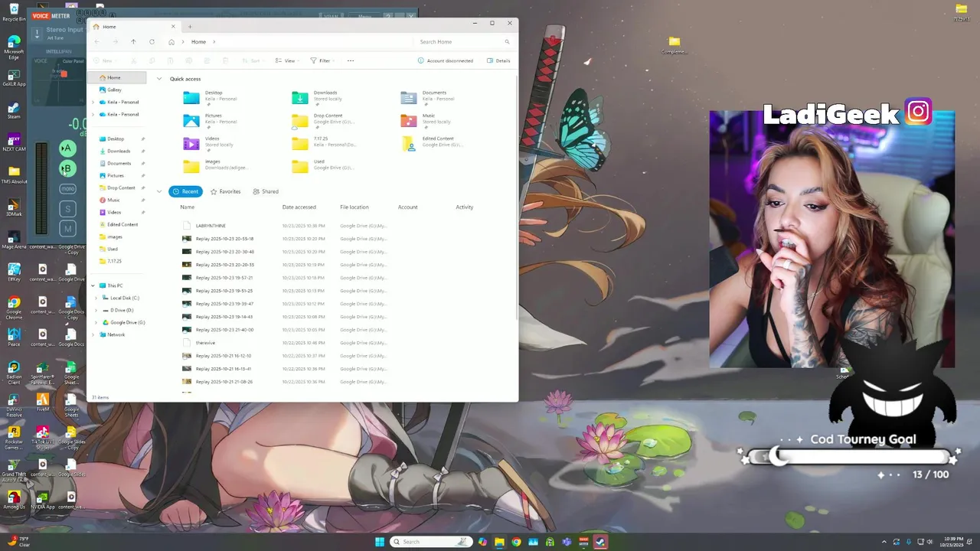
Task: Toggle the Mute (M) button in Voicemeeter
Action: (x=67, y=228)
